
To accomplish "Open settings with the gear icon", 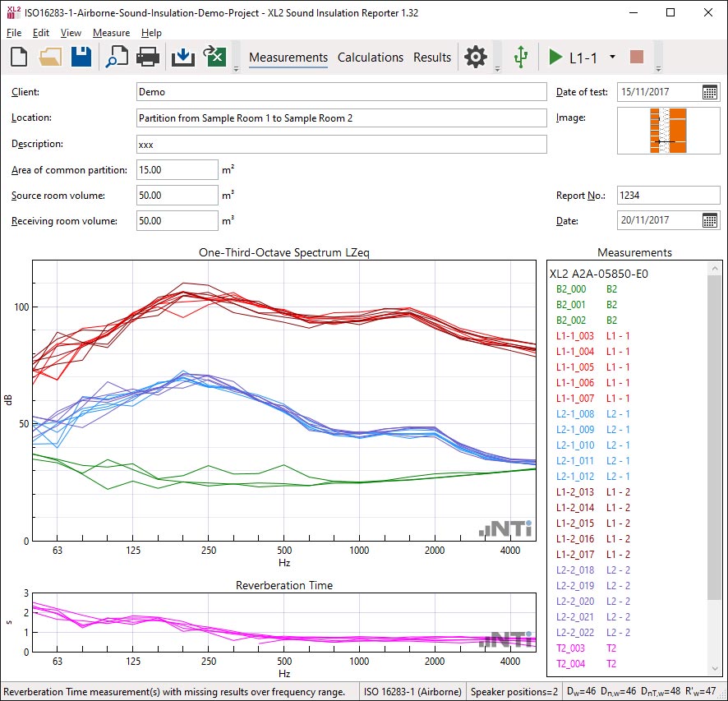I will click(x=475, y=57).
